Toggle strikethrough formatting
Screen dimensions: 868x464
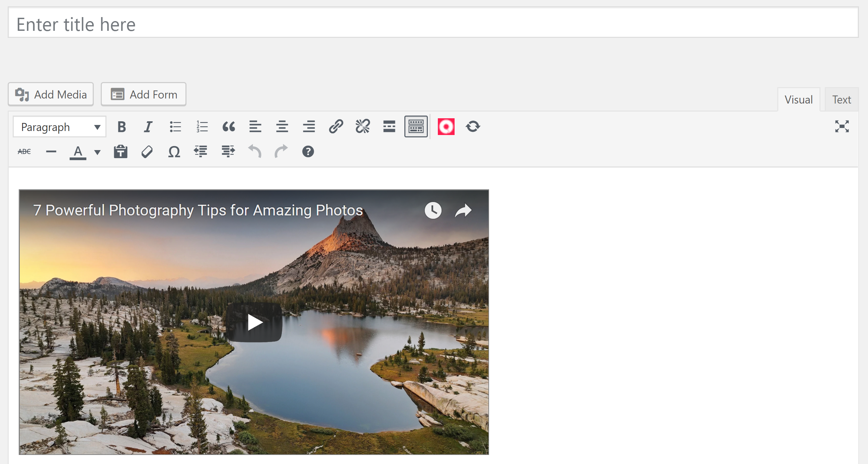(x=24, y=152)
